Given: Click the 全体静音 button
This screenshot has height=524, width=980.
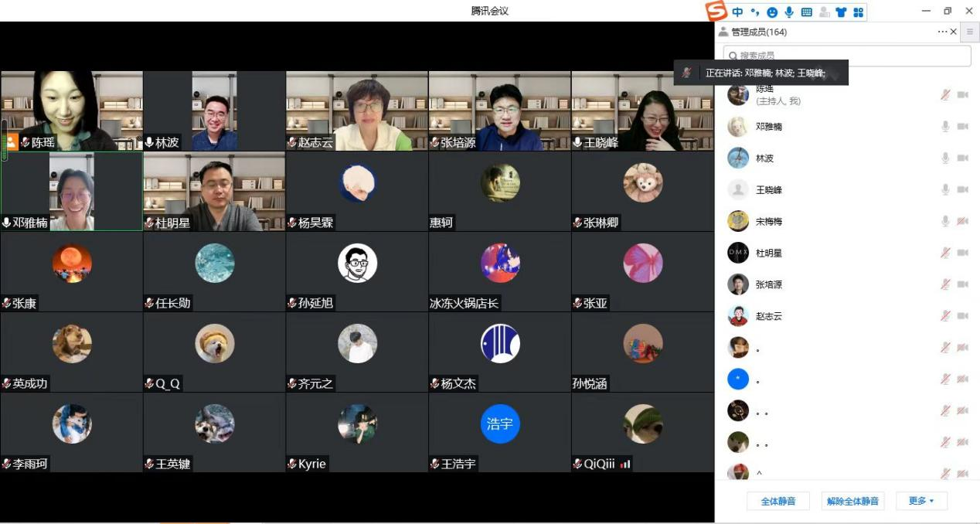Looking at the screenshot, I should click(778, 501).
